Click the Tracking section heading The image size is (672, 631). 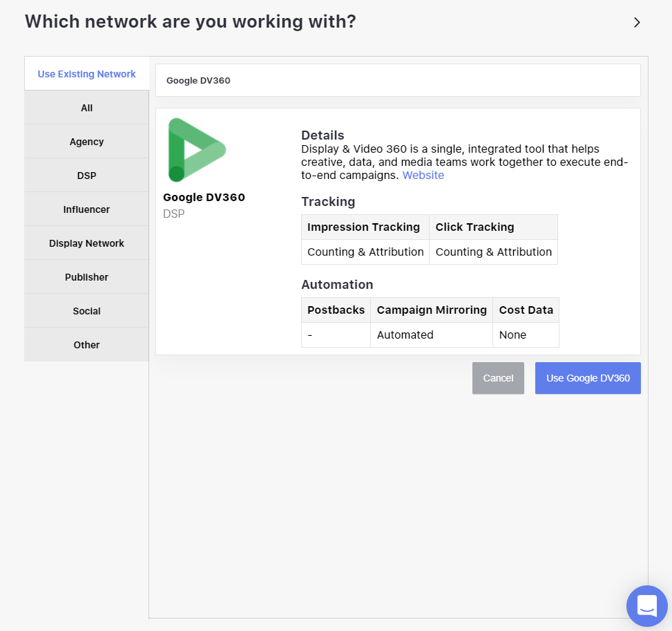pos(328,202)
